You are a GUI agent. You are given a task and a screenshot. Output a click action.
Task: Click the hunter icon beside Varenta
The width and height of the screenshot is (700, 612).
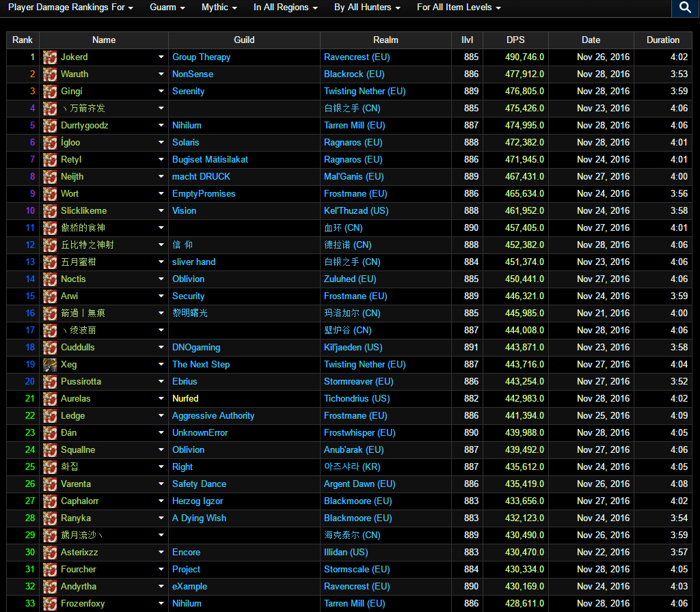(x=49, y=484)
